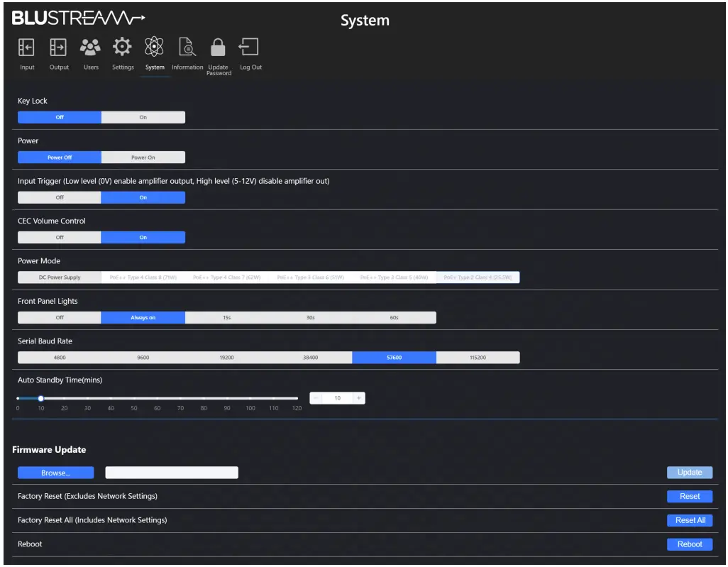Click the Power Mode label
Image resolution: width=728 pixels, height=567 pixels.
(x=39, y=261)
